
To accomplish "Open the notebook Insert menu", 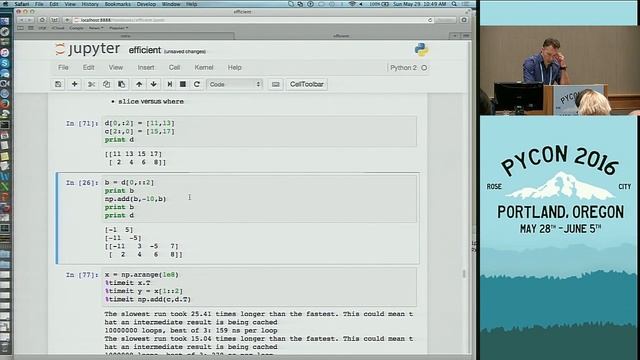I will click(x=146, y=67).
